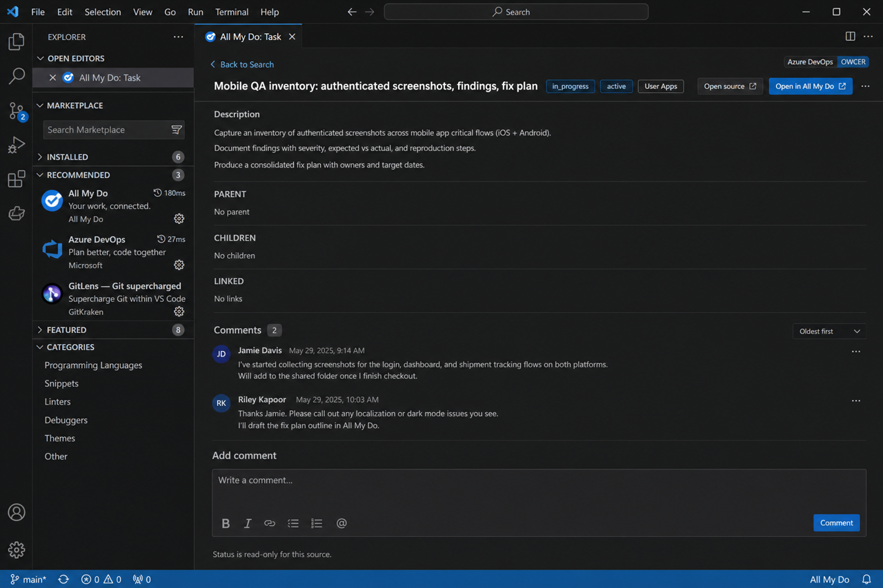Open gear settings for Azure DevOps extension
Viewport: 883px width, 588px height.
[x=179, y=265]
